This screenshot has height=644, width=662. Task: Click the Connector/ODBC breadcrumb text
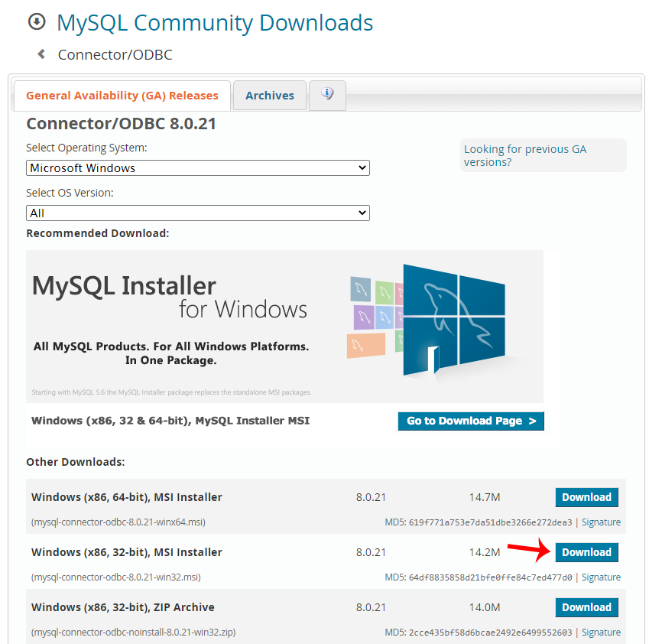click(115, 54)
